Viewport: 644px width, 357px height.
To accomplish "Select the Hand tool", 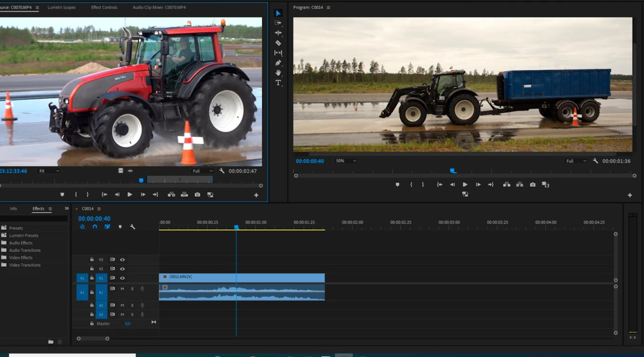I will coord(278,73).
